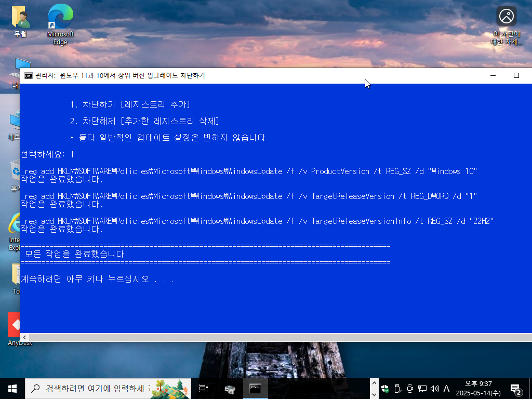The width and height of the screenshot is (532, 399).
Task: Open the Recycle Bin desktop icon
Action: [x=15, y=176]
